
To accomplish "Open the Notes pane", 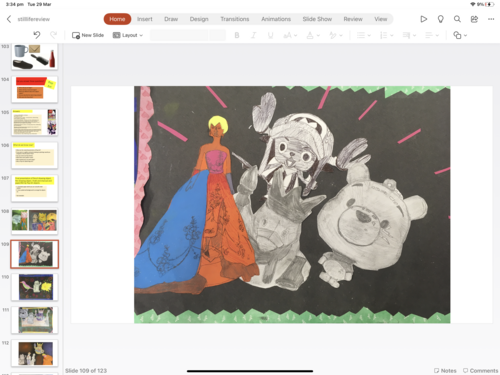I will click(445, 370).
